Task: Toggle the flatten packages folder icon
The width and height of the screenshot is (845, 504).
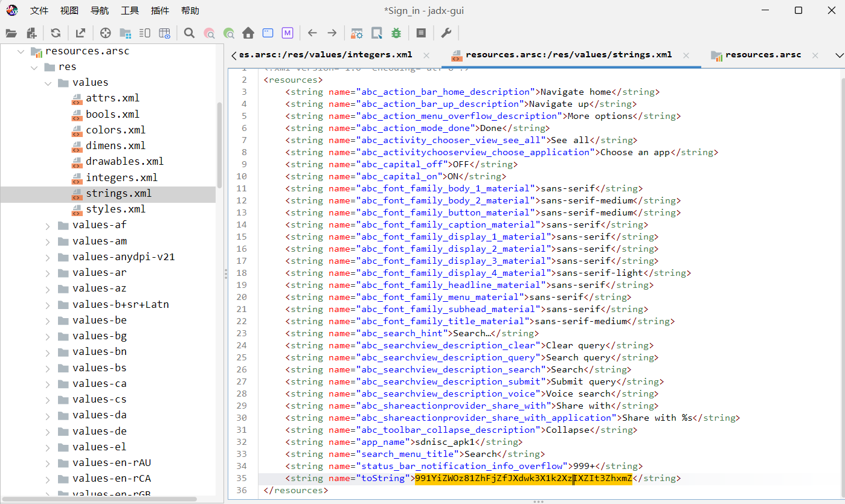Action: coord(125,33)
